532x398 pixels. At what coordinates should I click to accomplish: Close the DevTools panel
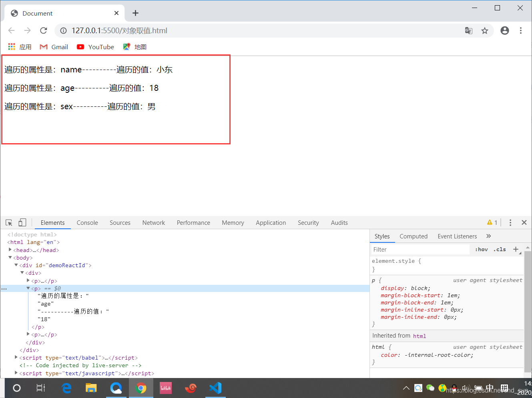tap(524, 222)
